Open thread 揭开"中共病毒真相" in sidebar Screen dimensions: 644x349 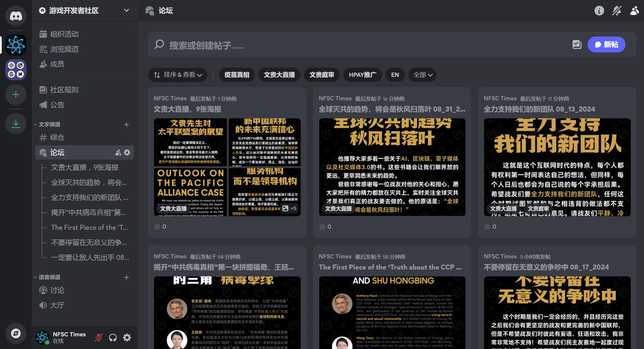89,213
